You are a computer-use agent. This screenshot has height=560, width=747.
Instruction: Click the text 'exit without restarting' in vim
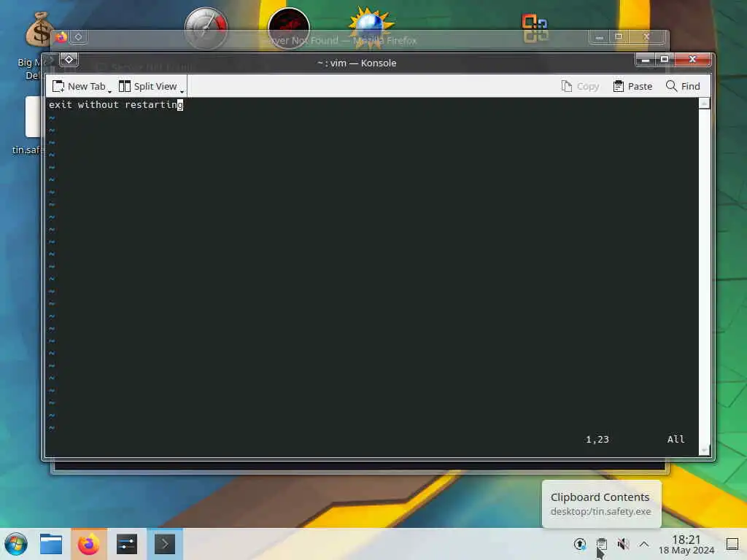(x=115, y=105)
